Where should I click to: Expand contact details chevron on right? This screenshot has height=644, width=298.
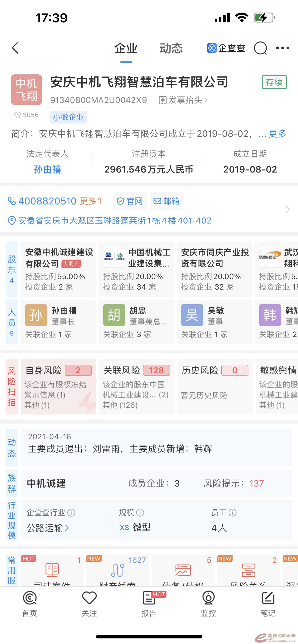(288, 209)
